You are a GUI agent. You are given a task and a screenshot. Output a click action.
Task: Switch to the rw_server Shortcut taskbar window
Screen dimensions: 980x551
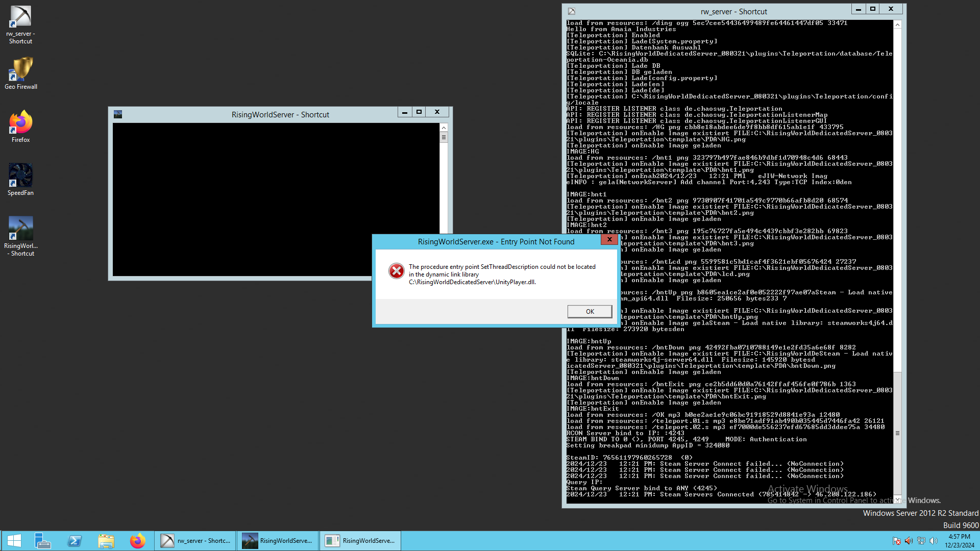(195, 541)
